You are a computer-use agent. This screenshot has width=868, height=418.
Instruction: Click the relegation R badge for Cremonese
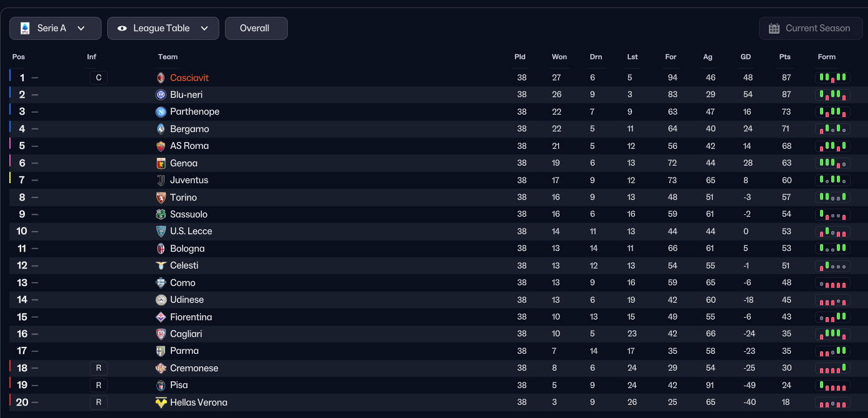click(x=98, y=368)
